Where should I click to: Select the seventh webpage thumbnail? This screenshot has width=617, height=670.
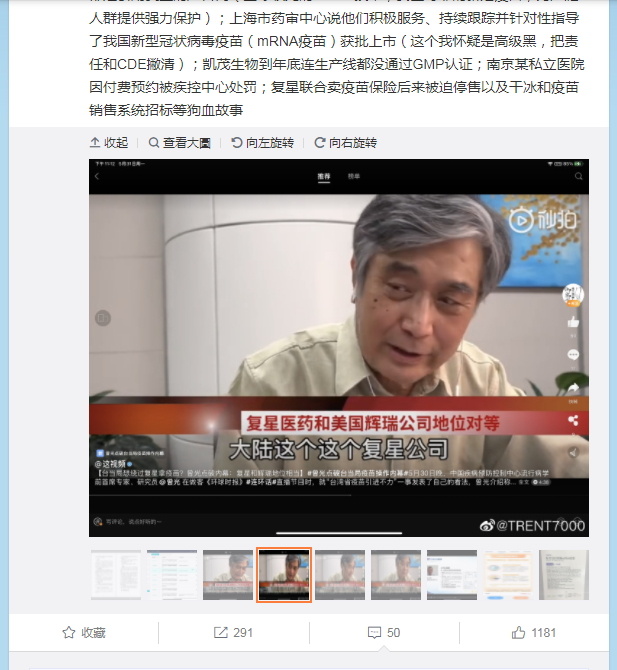[x=452, y=575]
